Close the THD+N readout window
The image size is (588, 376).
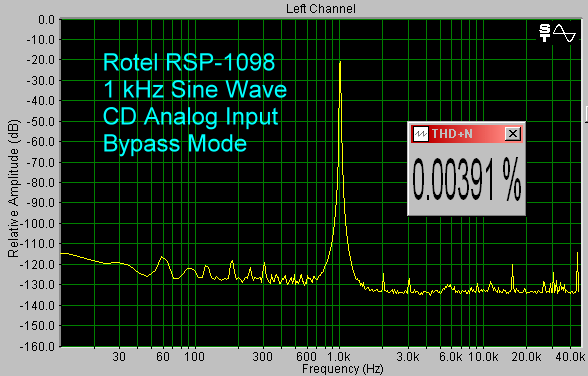click(x=513, y=134)
